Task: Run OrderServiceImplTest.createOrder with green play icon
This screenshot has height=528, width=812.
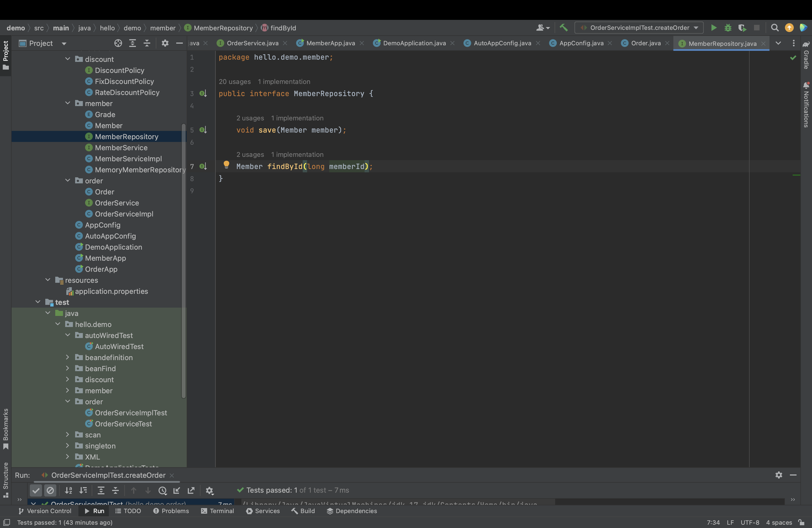Action: click(x=713, y=28)
